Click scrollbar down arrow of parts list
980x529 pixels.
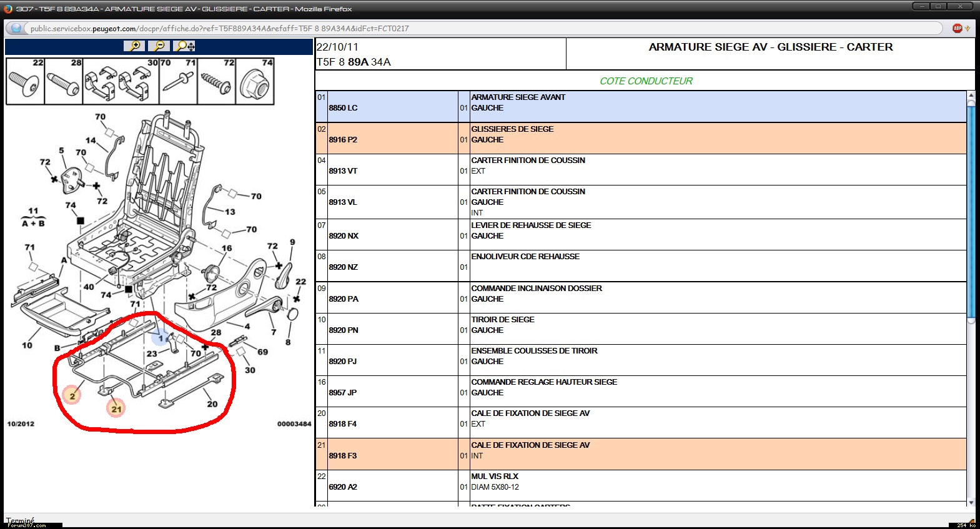click(971, 502)
